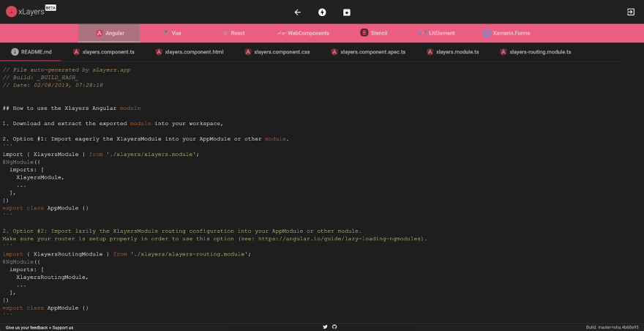Viewport: 644px width, 331px height.
Task: Click the import XlayersModule code line
Action: 101,155
